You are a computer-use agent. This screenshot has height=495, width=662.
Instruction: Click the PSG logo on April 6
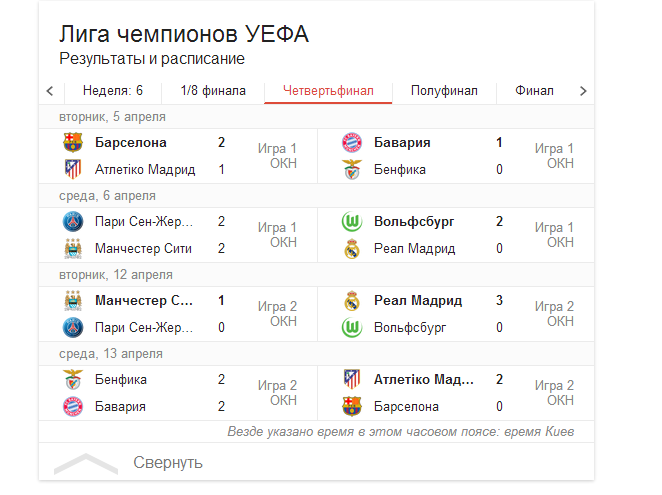(73, 221)
